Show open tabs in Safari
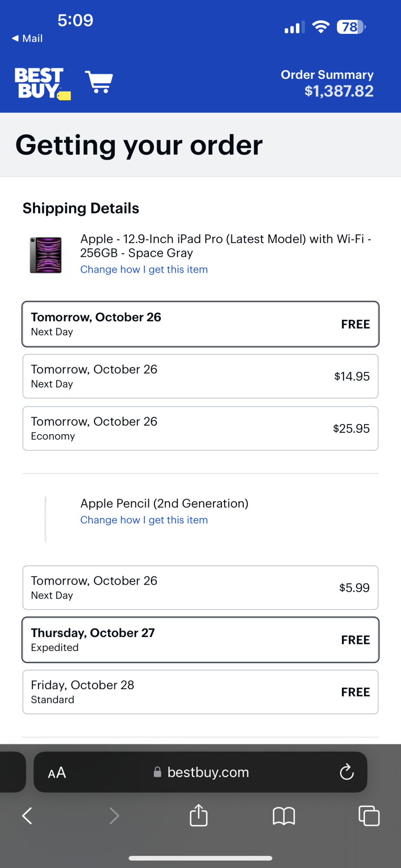This screenshot has height=868, width=401. [369, 816]
